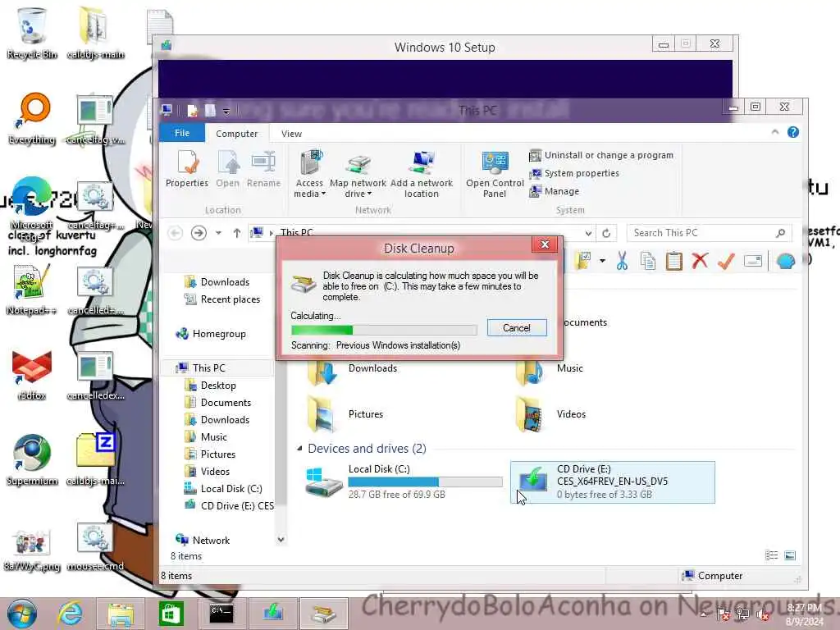Open Quick Access Toolbar customize dropdown
The image size is (840, 630).
point(226,112)
